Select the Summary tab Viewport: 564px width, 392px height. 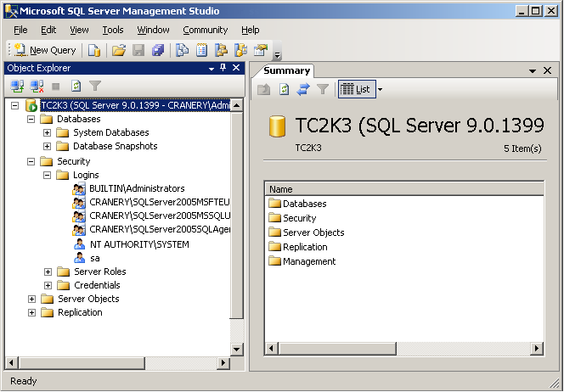tap(286, 70)
